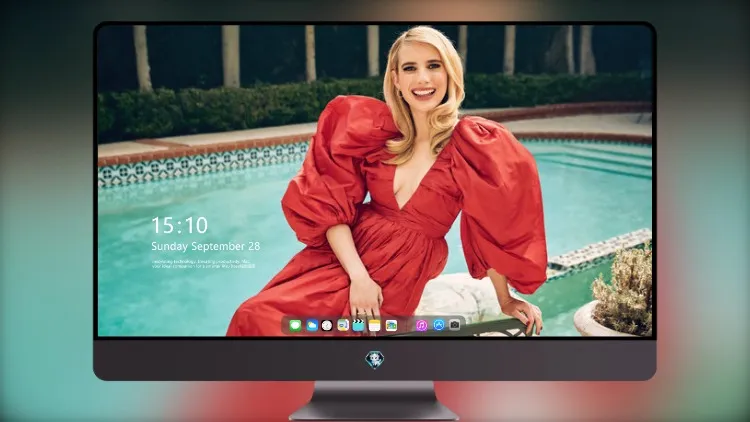Open the Finder-style icon beside the clock
The image size is (750, 422).
coord(343,326)
